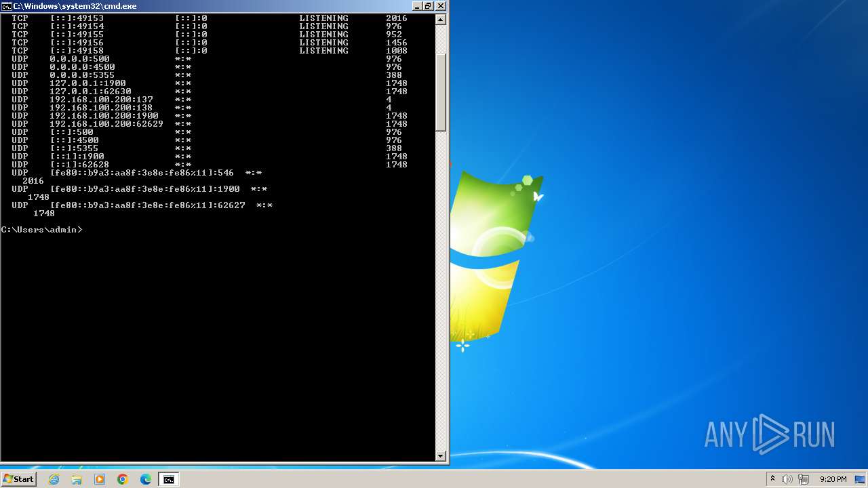Viewport: 868px width, 488px height.
Task: Click PID 1008 in listening row
Action: 397,51
